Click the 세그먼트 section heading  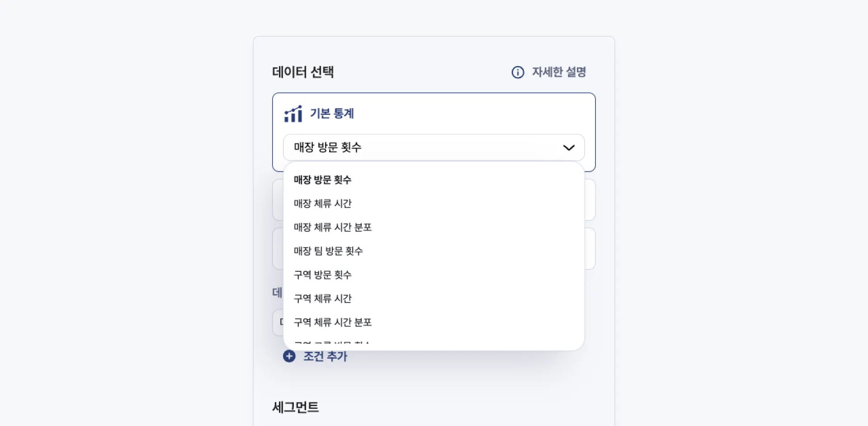pos(296,407)
